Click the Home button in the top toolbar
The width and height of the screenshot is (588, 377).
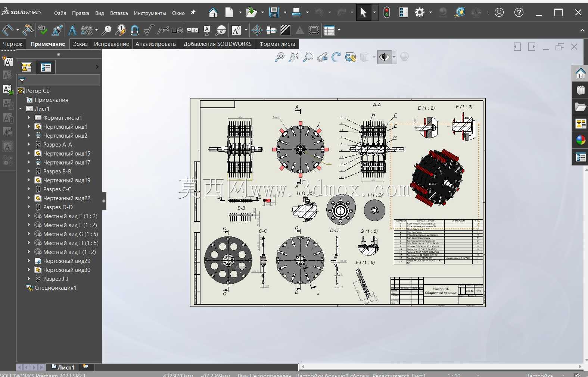point(213,13)
